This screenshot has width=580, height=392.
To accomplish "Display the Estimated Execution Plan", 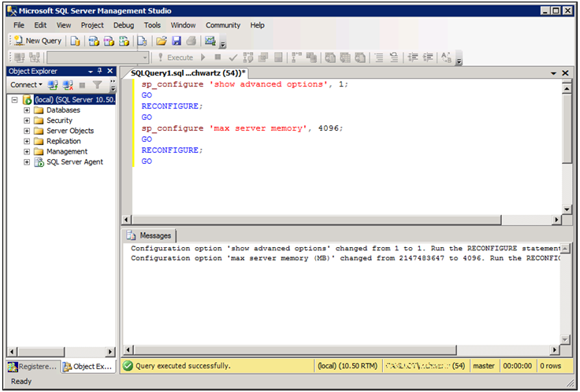I will 248,57.
